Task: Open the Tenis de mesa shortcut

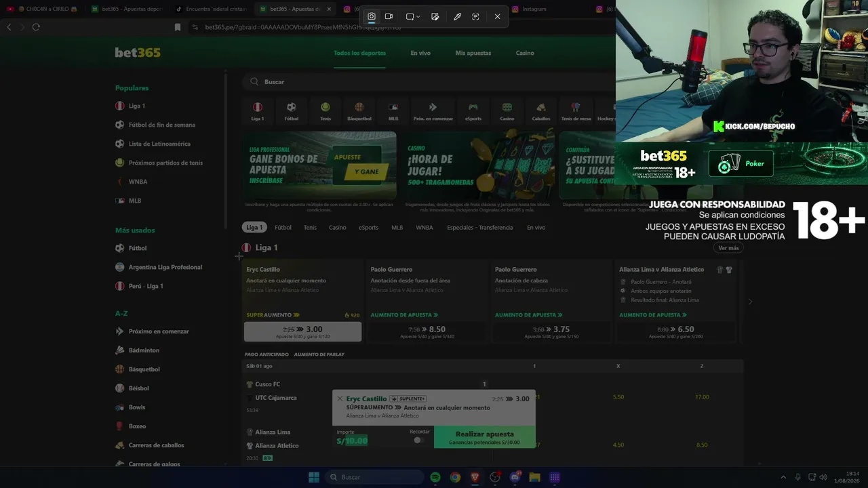Action: (x=576, y=110)
